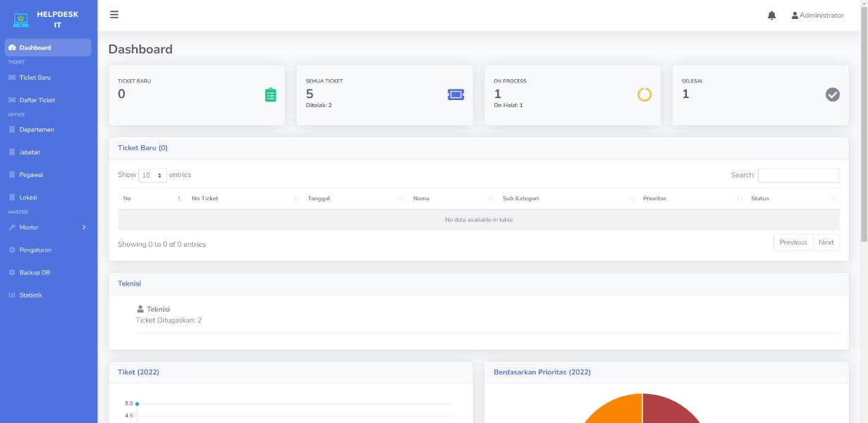Click the yellow spinner On Process icon
Viewport: 868px width, 423px height.
pos(644,94)
